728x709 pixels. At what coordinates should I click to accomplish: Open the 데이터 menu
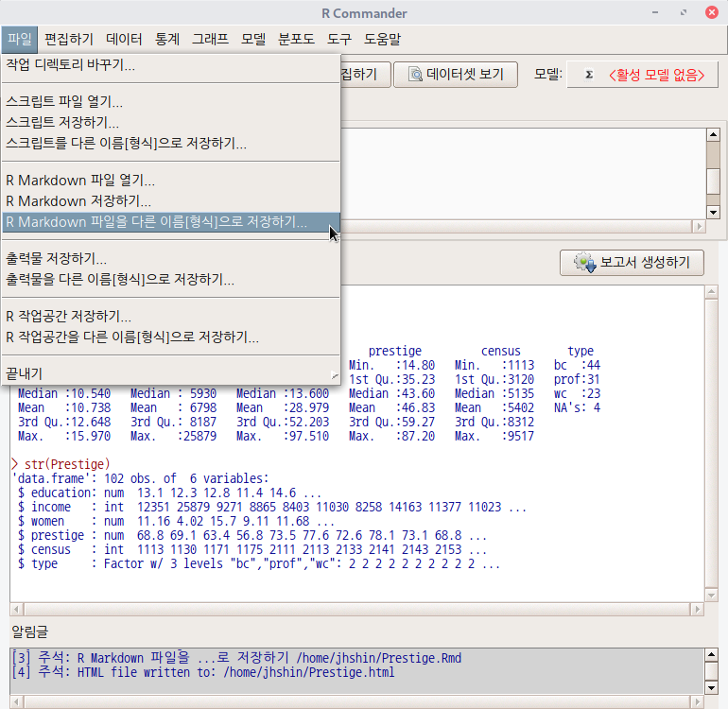[124, 39]
